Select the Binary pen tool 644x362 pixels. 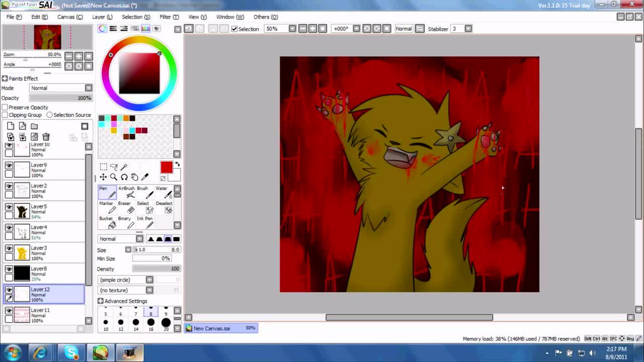(x=126, y=223)
